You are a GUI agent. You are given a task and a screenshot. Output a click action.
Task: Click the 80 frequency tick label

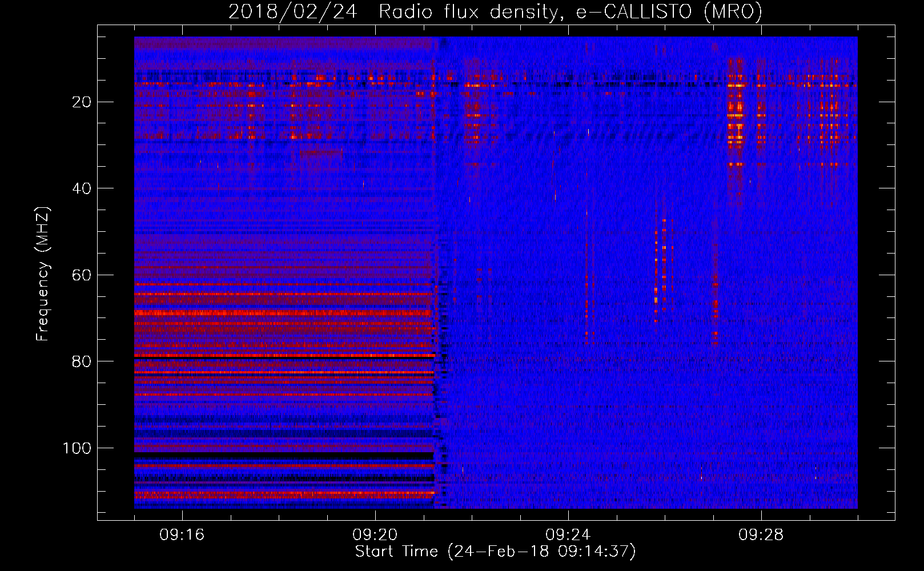[82, 361]
